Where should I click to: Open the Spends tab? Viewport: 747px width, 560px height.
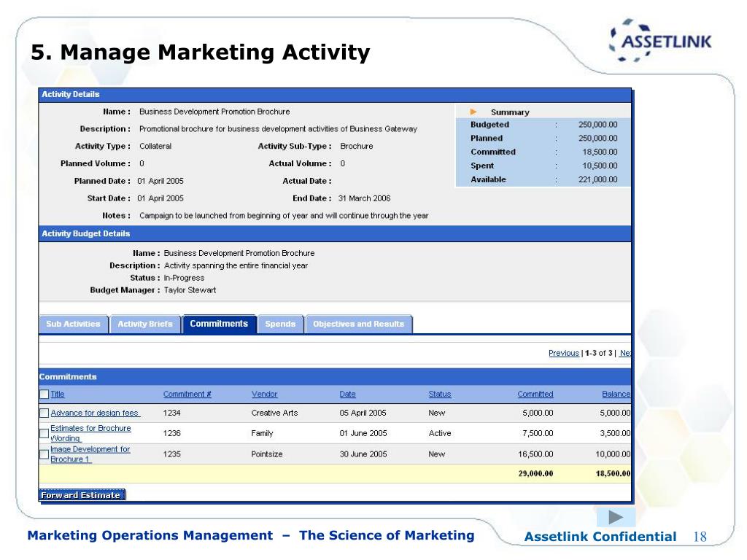(x=281, y=324)
